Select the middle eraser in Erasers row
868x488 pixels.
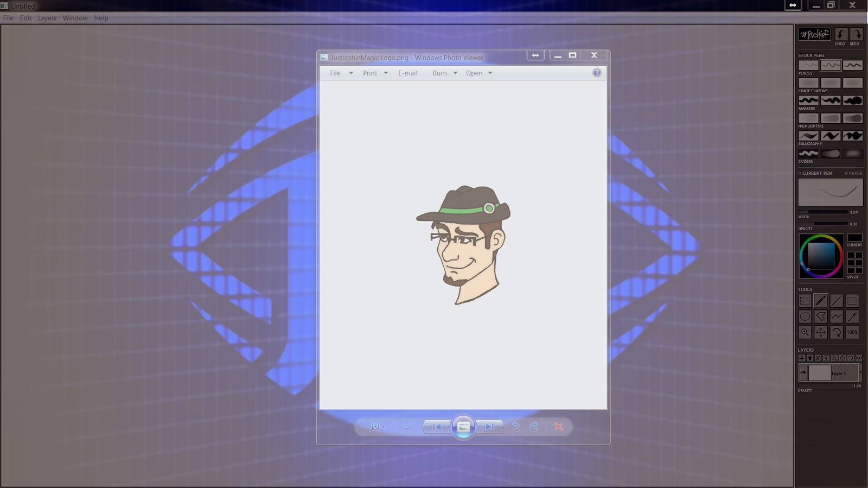[831, 154]
